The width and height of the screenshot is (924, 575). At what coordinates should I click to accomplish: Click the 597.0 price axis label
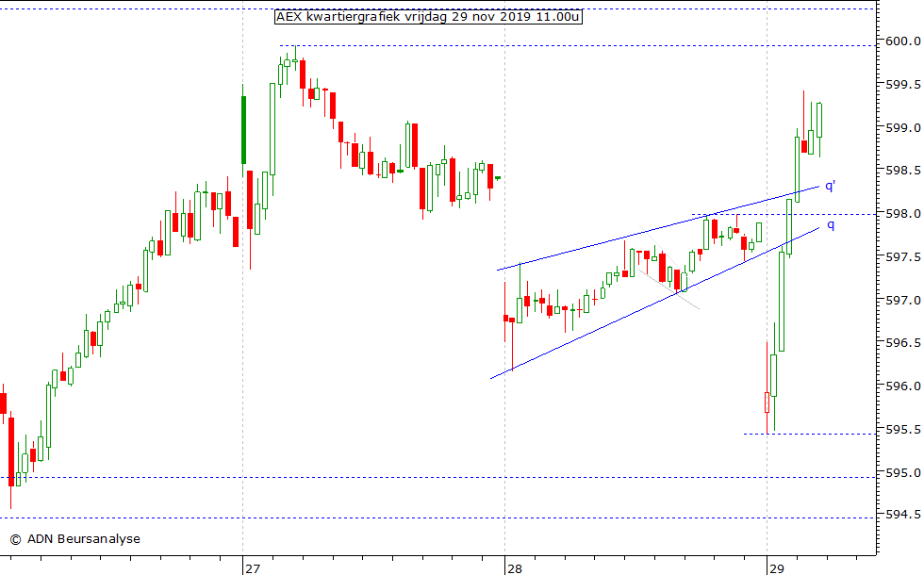[902, 301]
